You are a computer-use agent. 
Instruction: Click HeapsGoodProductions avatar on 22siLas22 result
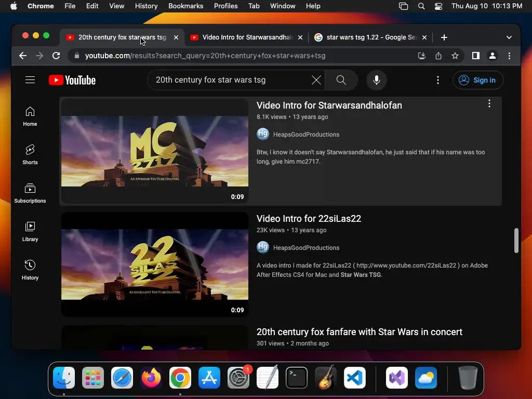coord(263,247)
